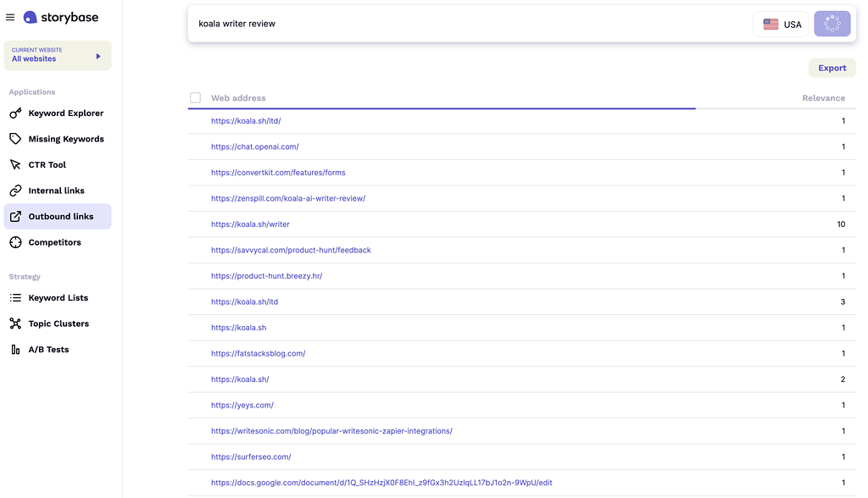
Task: Click the loading spinner search button
Action: click(832, 24)
